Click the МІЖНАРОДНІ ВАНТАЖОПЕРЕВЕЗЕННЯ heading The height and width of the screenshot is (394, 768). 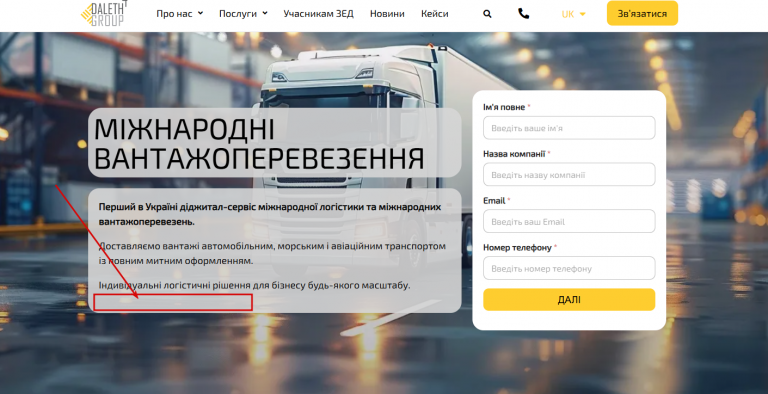tap(259, 144)
